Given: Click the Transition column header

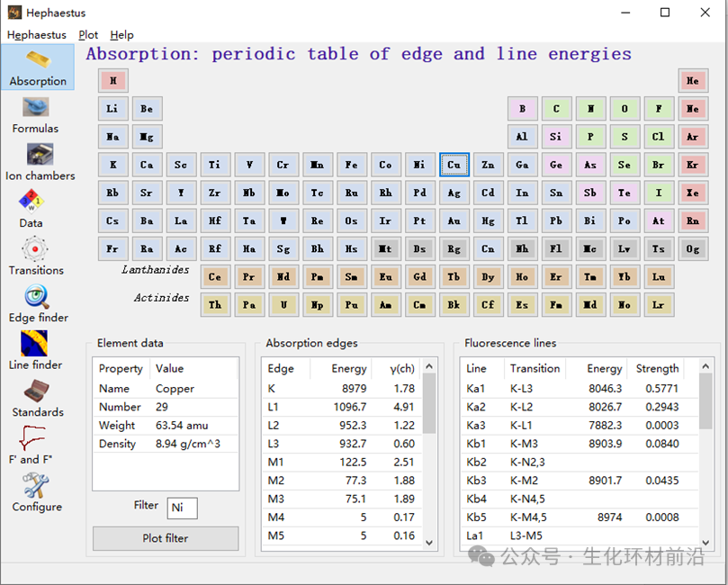Looking at the screenshot, I should pos(535,369).
